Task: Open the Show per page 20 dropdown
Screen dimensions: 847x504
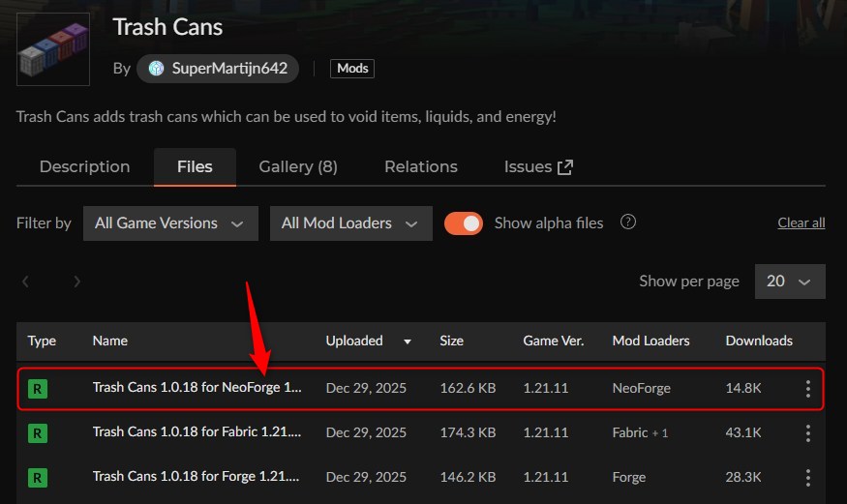Action: tap(790, 282)
